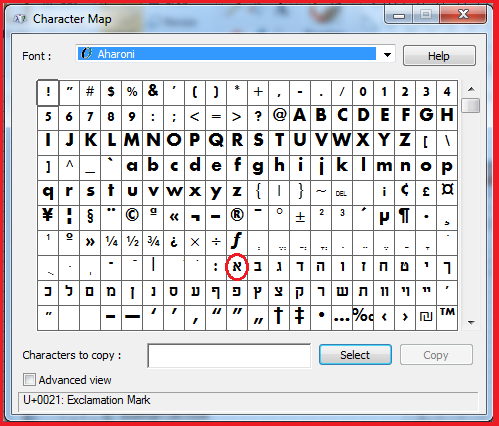This screenshot has height=426, width=499.
Task: Enable the Advanced view checkbox
Action: pos(29,380)
